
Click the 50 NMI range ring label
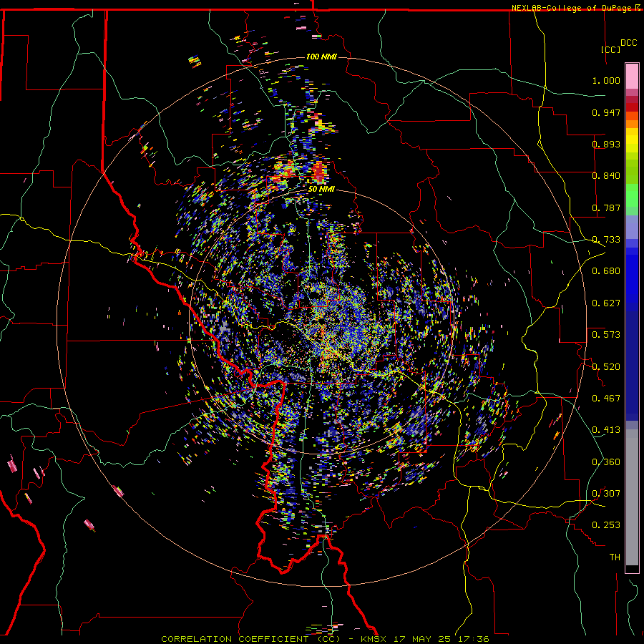tap(321, 190)
